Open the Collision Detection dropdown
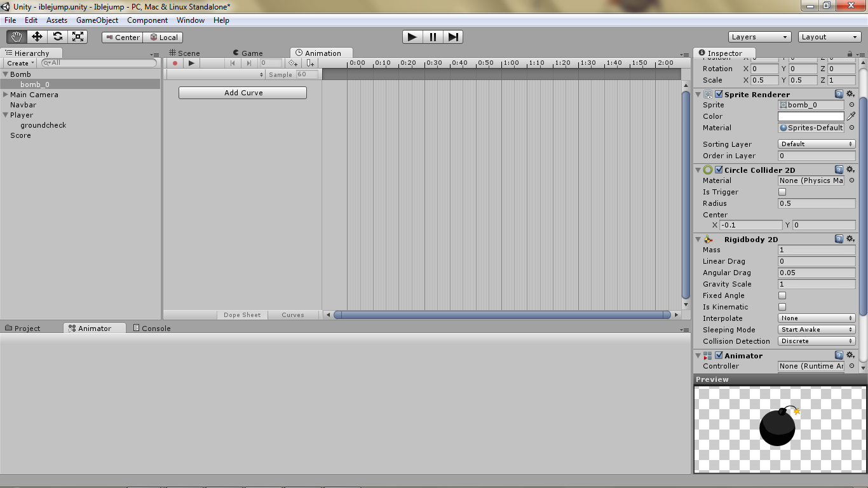This screenshot has width=868, height=488. pos(817,341)
